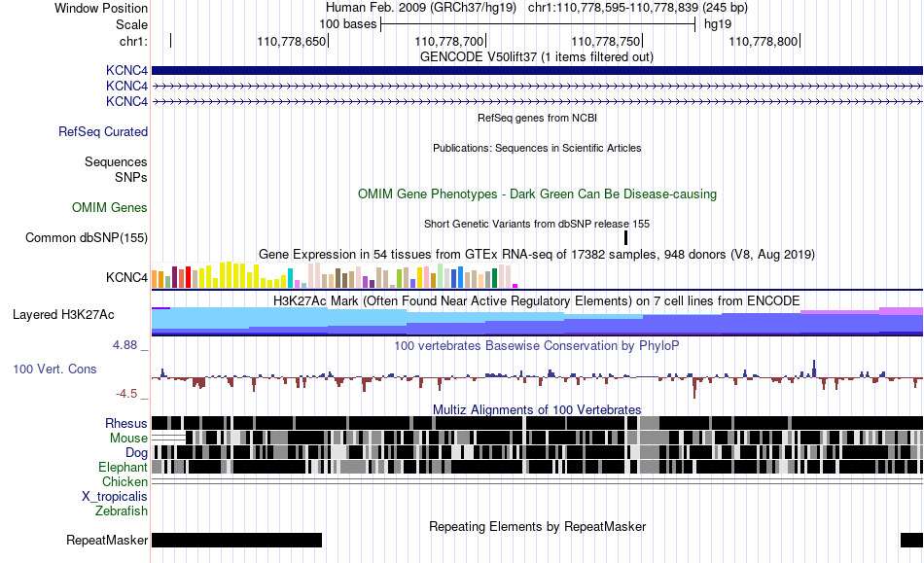
Task: Click the Elephant alignment label
Action: click(x=124, y=468)
